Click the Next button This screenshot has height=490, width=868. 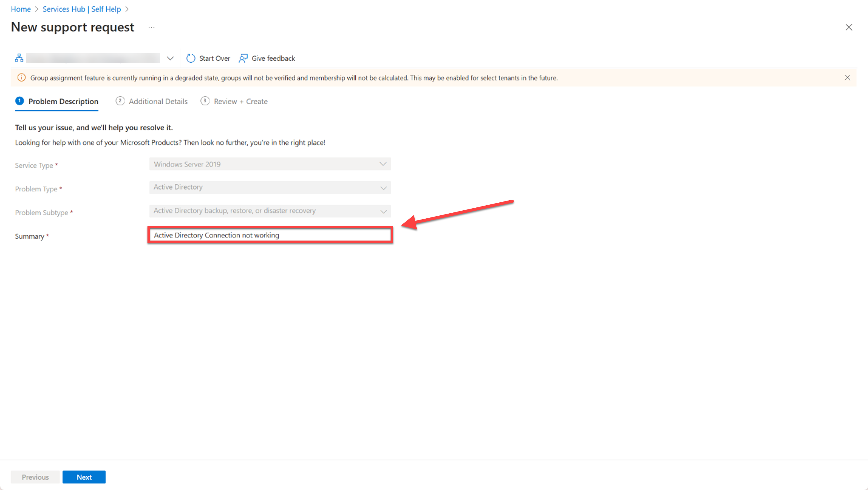[84, 477]
